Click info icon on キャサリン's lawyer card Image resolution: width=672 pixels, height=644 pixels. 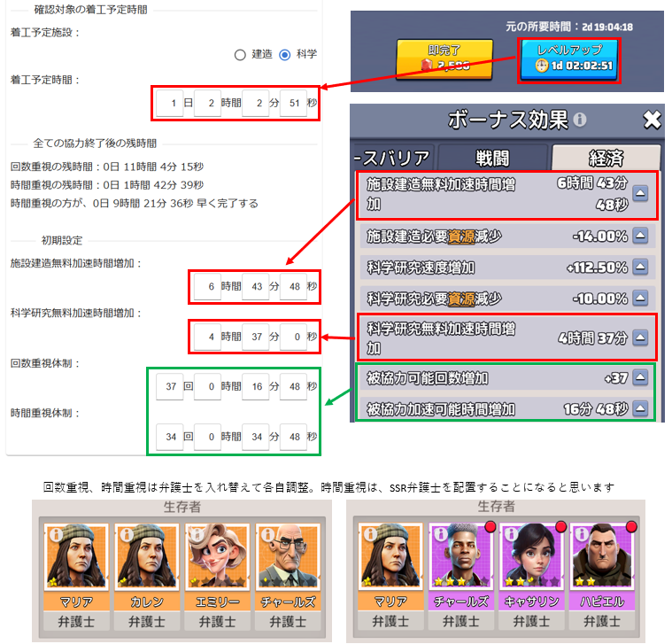pyautogui.click(x=511, y=534)
